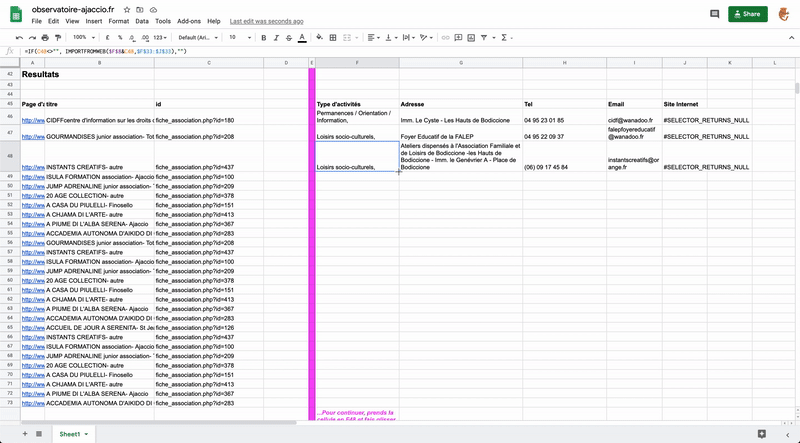Open the Format menu
Image resolution: width=800 pixels, height=443 pixels.
tap(118, 21)
